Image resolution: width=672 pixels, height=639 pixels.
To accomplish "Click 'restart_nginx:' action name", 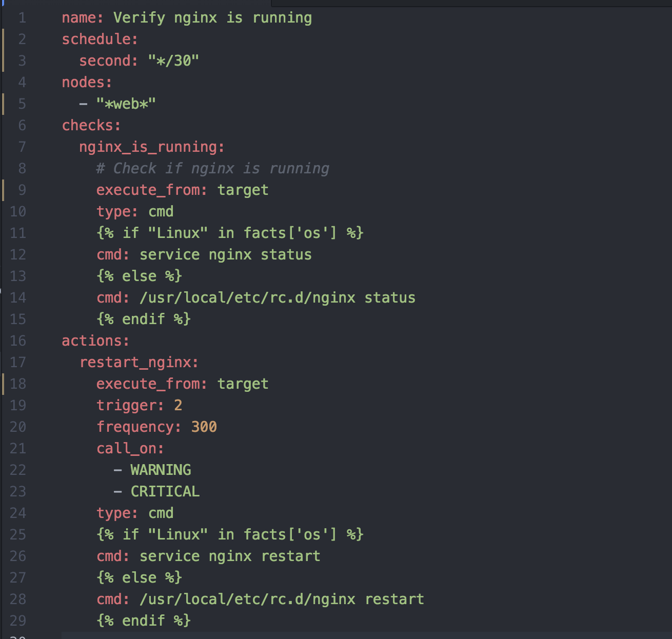I will [139, 363].
